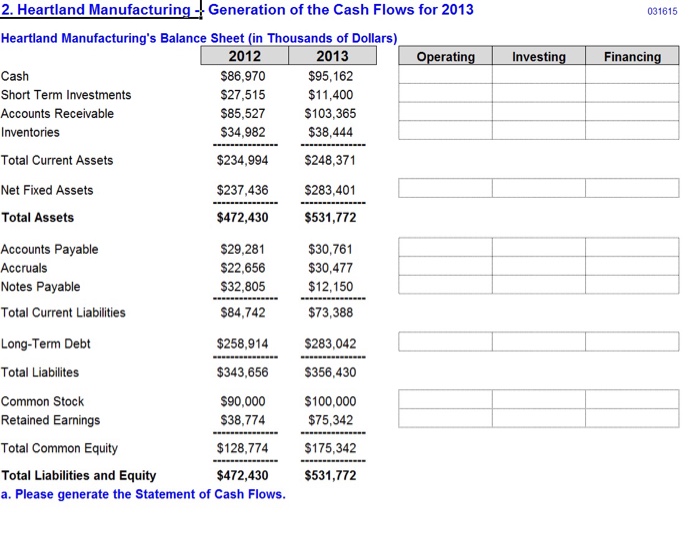The image size is (700, 542).
Task: Click the Operating column header
Action: tap(445, 57)
